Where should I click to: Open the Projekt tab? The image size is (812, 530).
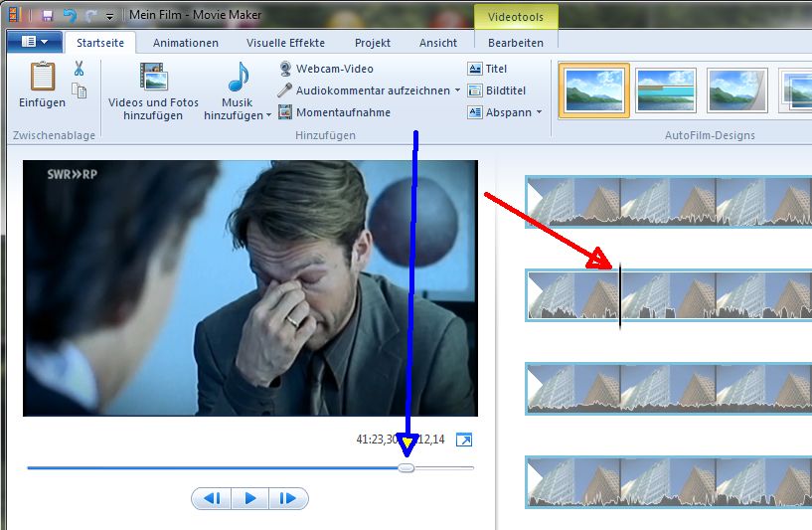click(x=373, y=43)
